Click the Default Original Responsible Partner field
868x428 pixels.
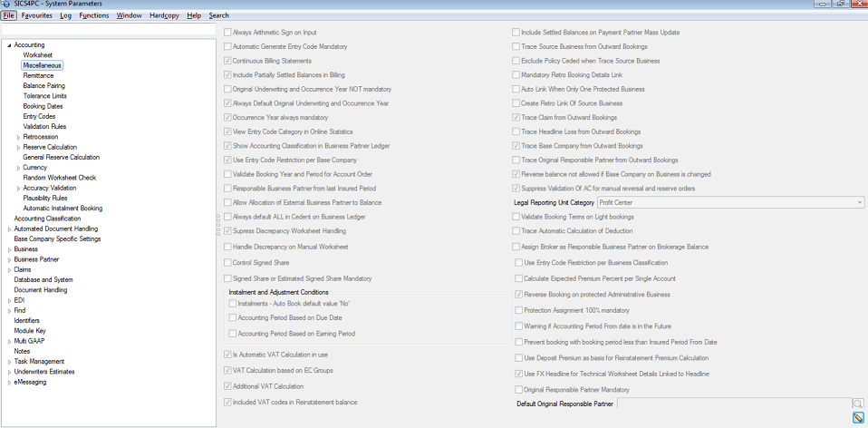734,404
